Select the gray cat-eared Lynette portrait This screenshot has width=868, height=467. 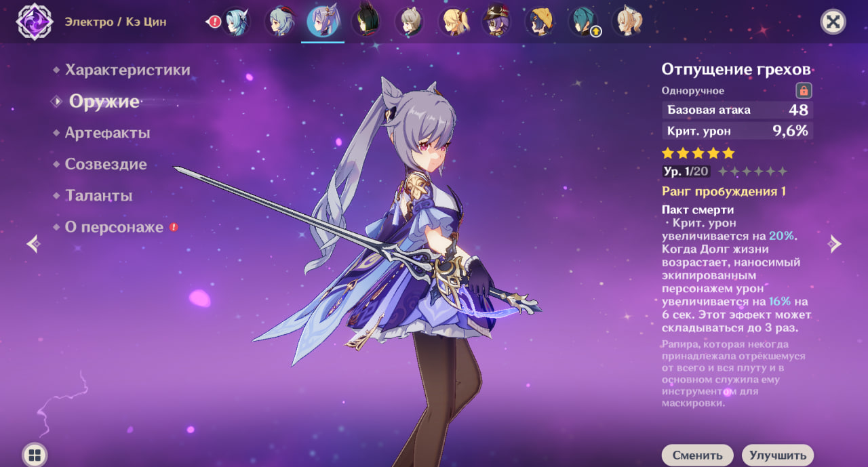(x=410, y=22)
